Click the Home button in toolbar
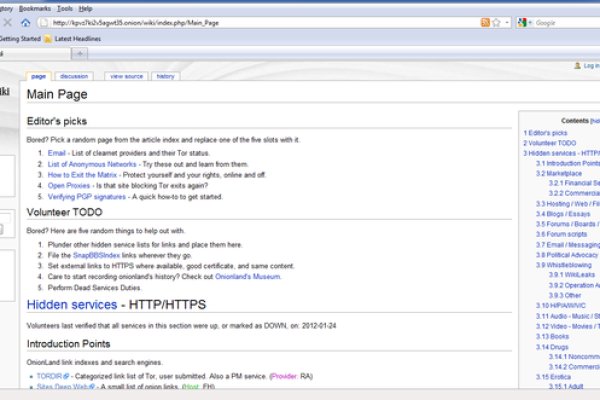 (x=25, y=23)
